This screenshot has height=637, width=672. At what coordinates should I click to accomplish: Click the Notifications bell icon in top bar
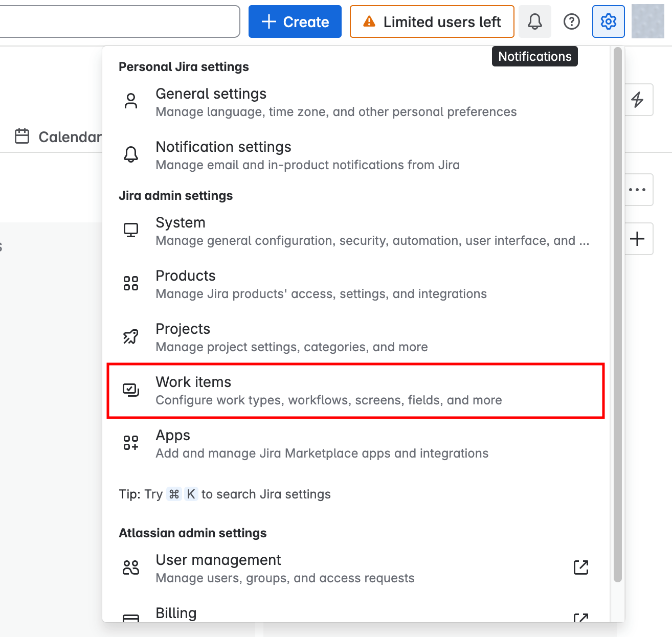(x=534, y=21)
